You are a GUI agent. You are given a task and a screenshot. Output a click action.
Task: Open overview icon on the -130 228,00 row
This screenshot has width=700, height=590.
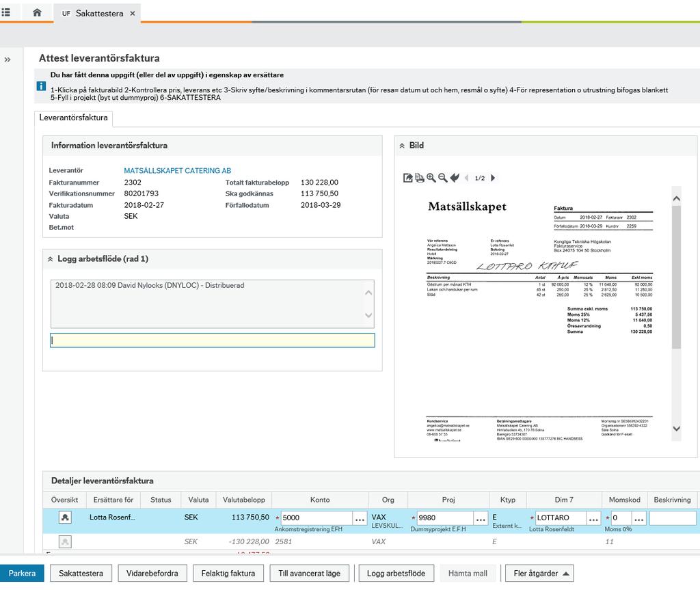click(x=65, y=541)
